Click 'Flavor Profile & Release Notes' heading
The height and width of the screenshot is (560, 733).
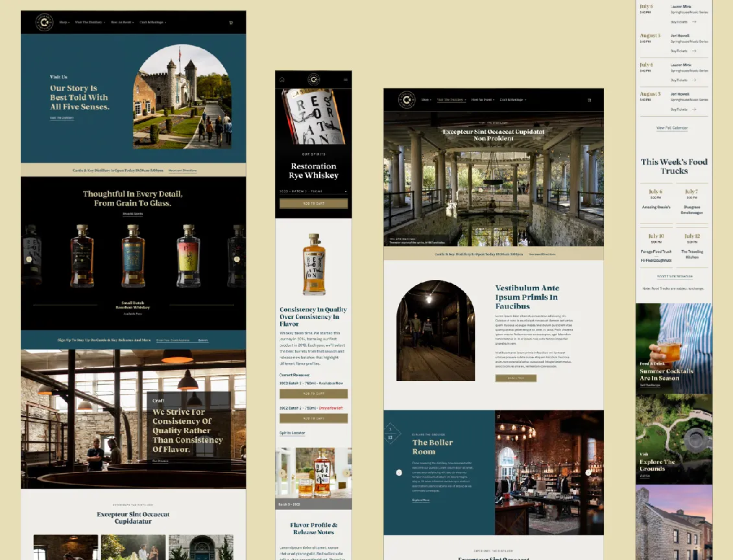[314, 528]
